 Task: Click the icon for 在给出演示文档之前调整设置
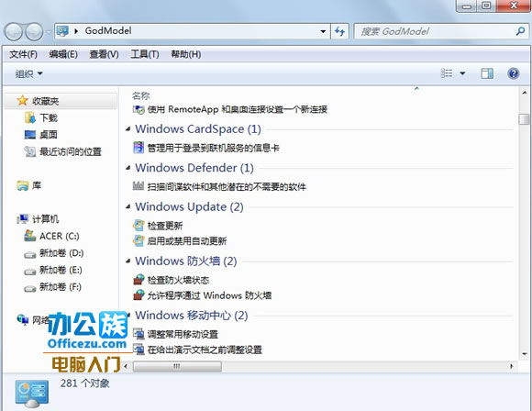139,349
